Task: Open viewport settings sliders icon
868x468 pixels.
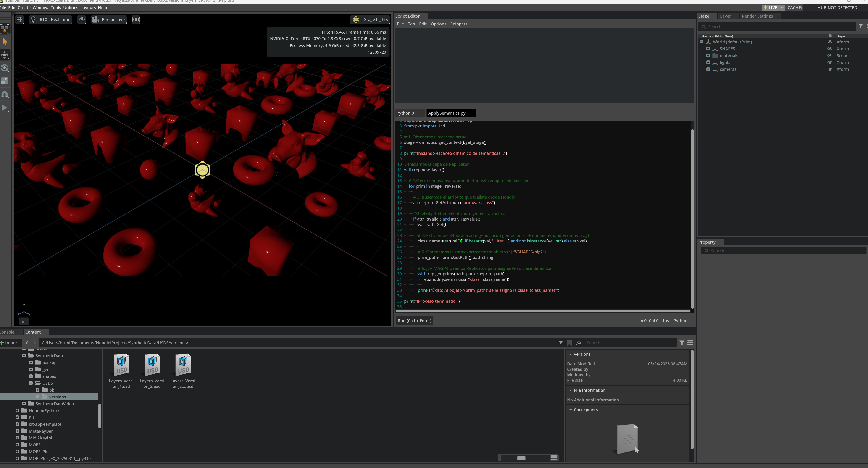Action: click(20, 20)
